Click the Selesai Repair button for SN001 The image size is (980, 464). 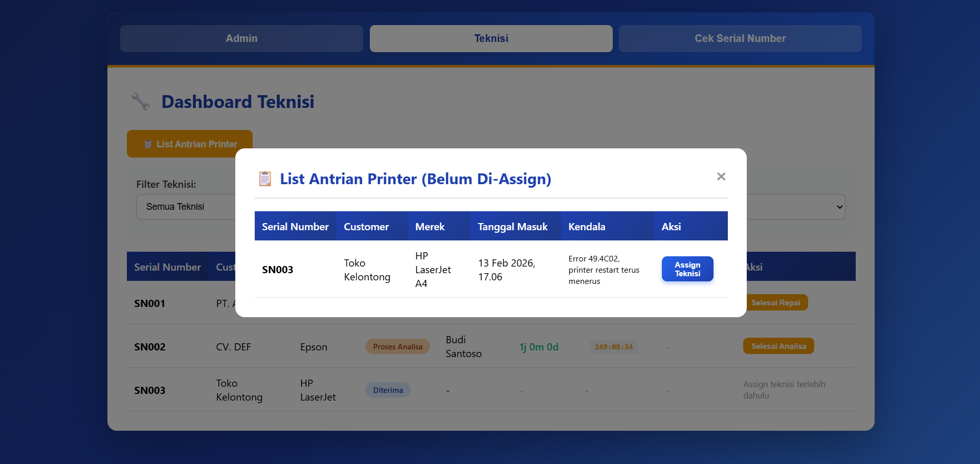click(x=776, y=303)
